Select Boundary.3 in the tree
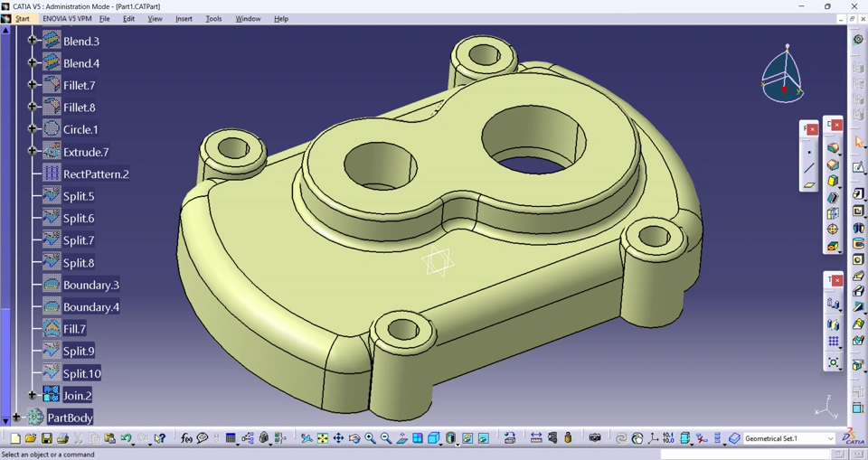Viewport: 868px width, 460px height. (x=90, y=285)
